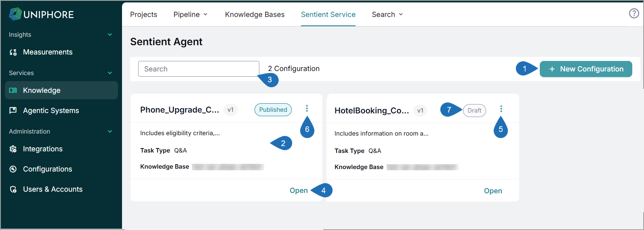Viewport: 644px width, 230px height.
Task: Click the Users & Accounts icon
Action: coord(13,189)
